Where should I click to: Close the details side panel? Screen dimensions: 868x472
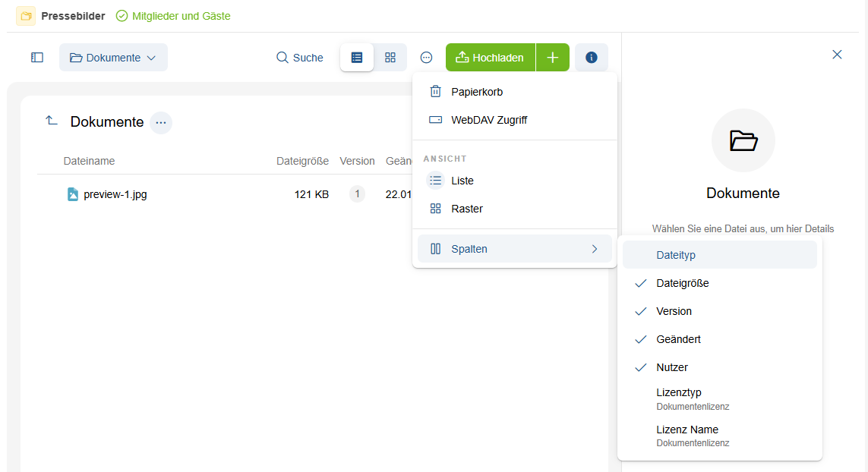837,55
